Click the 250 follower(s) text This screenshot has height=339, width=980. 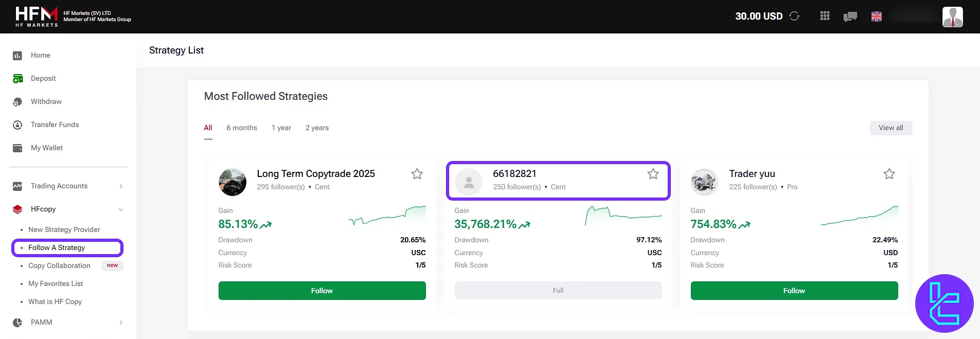click(517, 187)
